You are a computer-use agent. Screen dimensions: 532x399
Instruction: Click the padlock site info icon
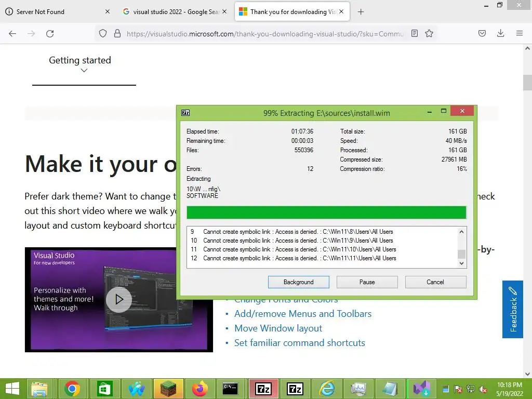117,33
